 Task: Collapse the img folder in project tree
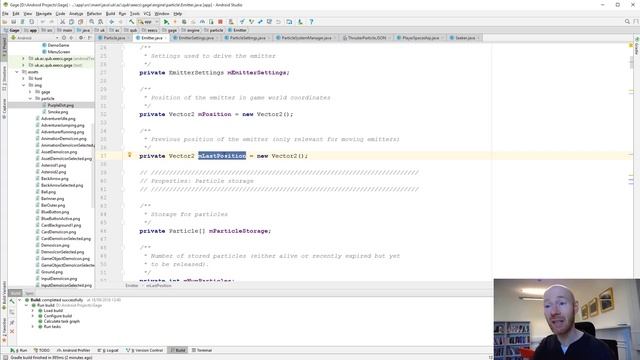coord(24,85)
